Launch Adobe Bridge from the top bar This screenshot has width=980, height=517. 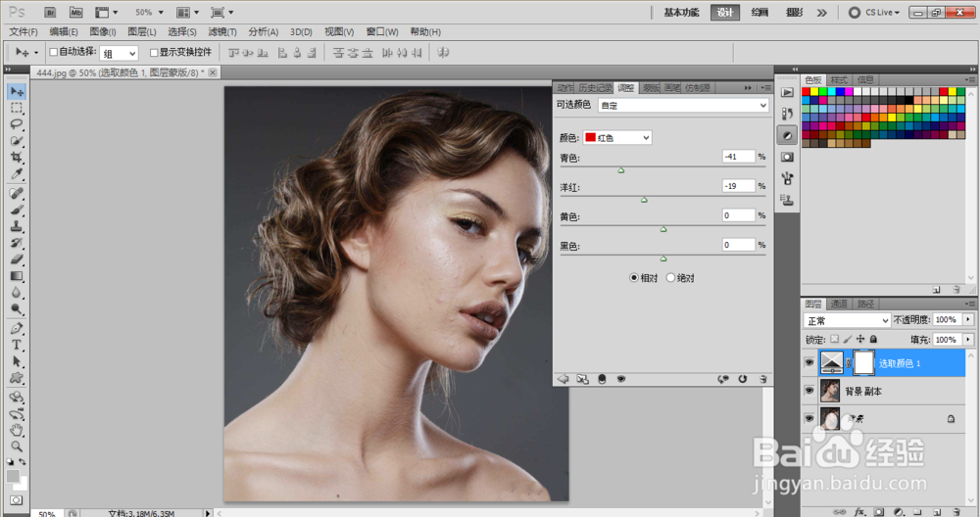51,12
